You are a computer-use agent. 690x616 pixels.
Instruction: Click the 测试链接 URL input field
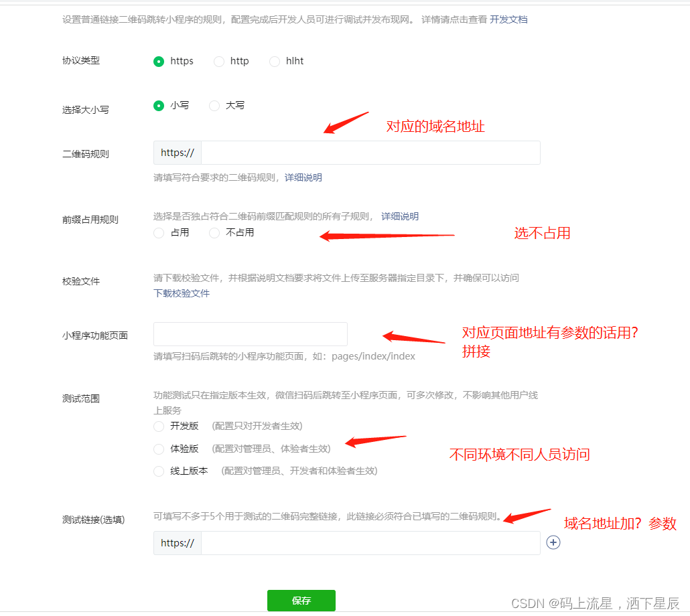click(368, 543)
